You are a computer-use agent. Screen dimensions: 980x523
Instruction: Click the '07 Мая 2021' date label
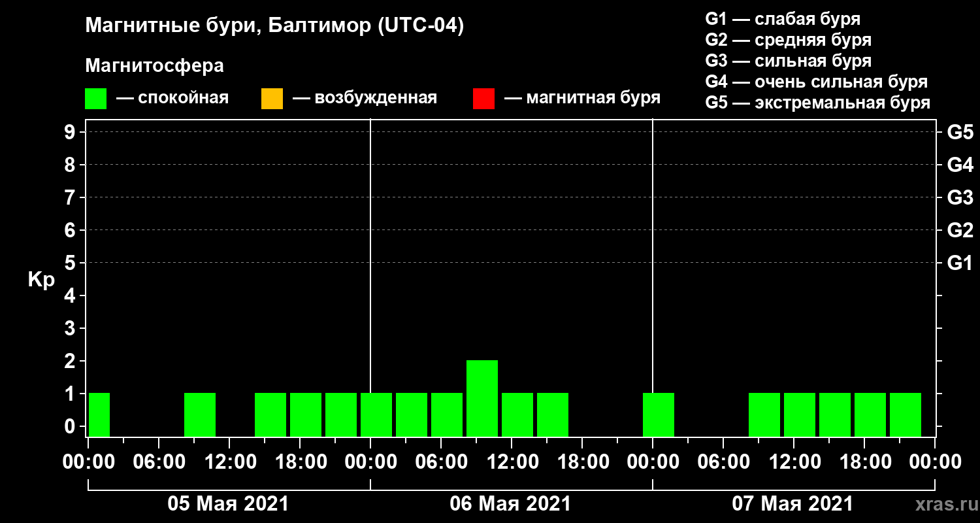click(x=792, y=504)
